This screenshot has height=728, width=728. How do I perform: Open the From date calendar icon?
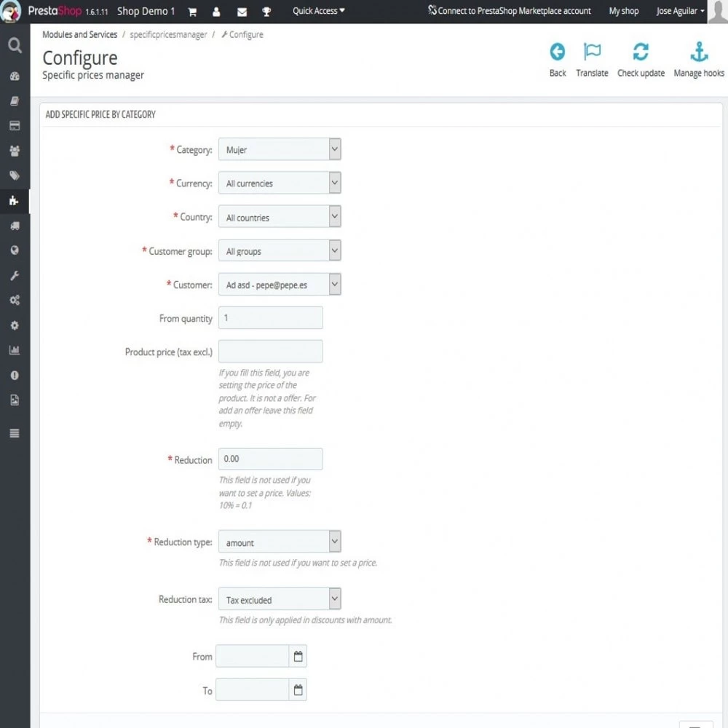(298, 656)
